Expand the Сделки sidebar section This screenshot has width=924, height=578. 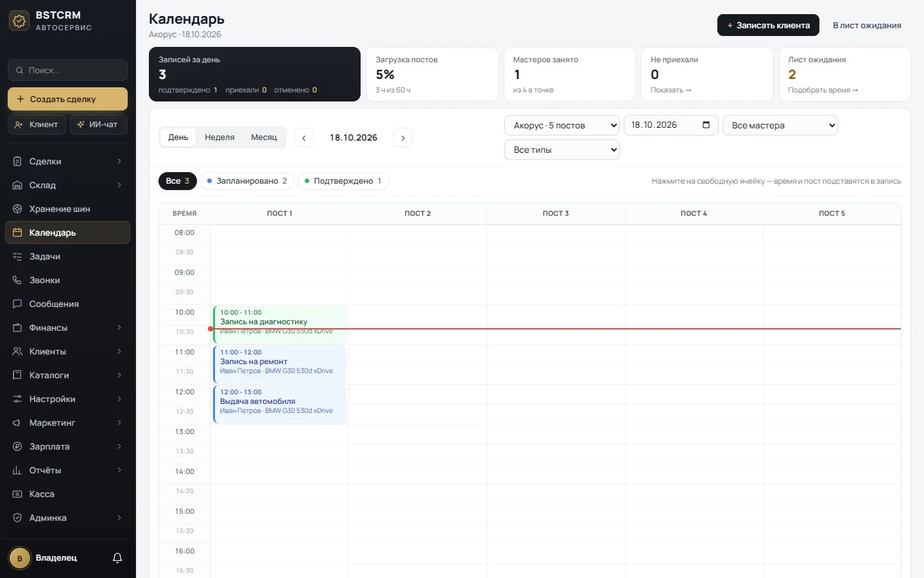68,161
